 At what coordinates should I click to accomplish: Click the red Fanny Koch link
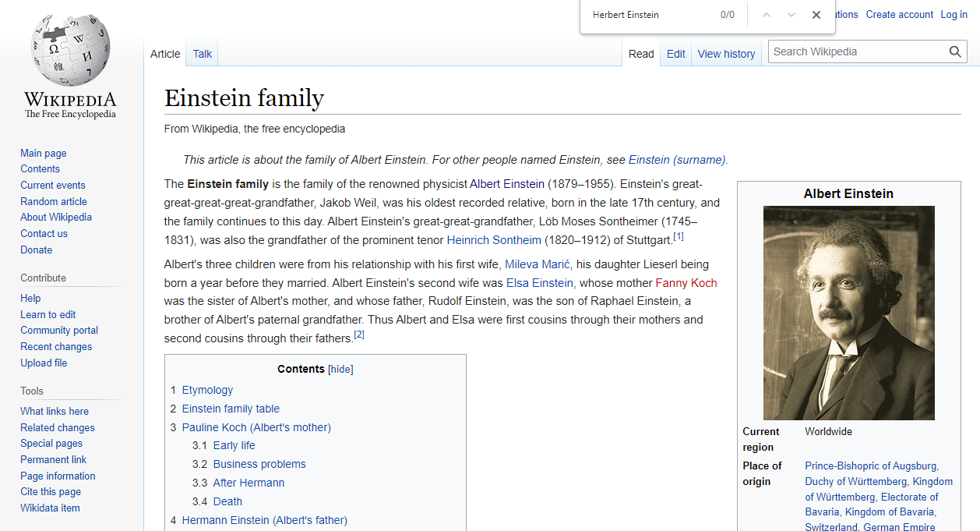[x=686, y=283]
